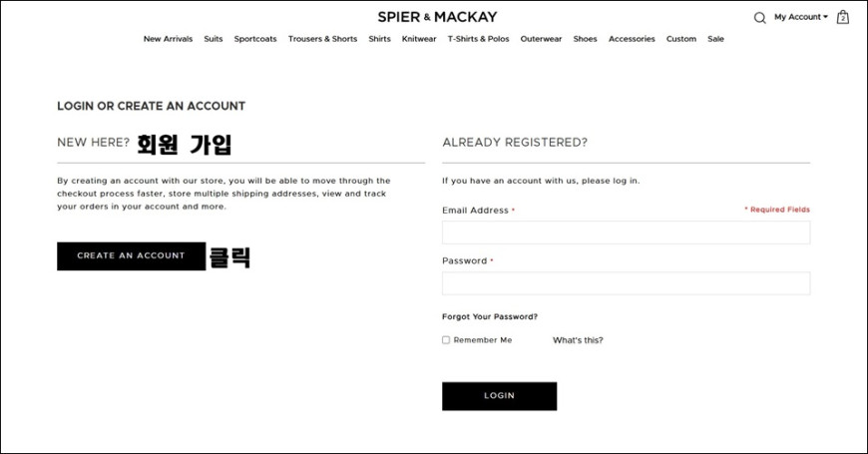
Task: Open the Sportcoats menu item
Action: [x=255, y=39]
